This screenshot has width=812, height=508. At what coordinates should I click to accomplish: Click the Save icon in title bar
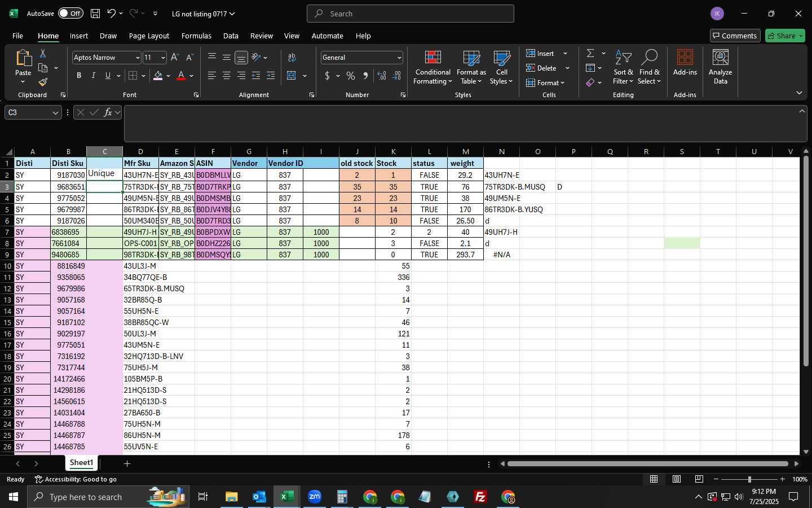[x=95, y=14]
